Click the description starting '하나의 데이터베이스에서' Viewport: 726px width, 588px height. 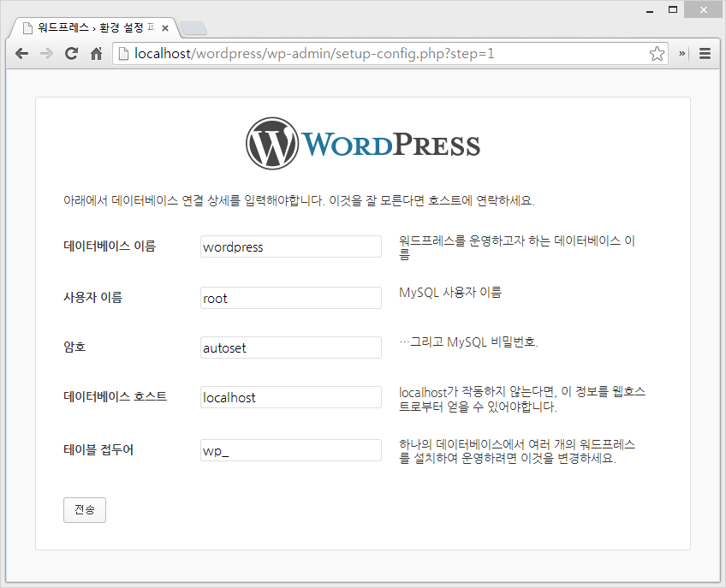click(x=517, y=451)
